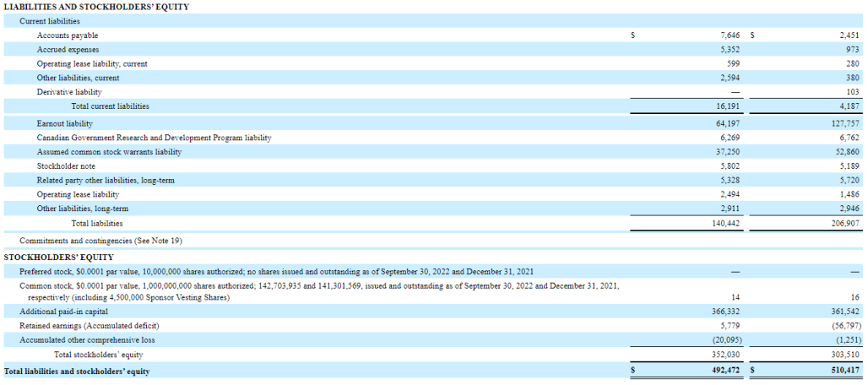The width and height of the screenshot is (868, 385).
Task: Select 'Commitments and contingencies (See Note 19)'
Action: coord(101,241)
